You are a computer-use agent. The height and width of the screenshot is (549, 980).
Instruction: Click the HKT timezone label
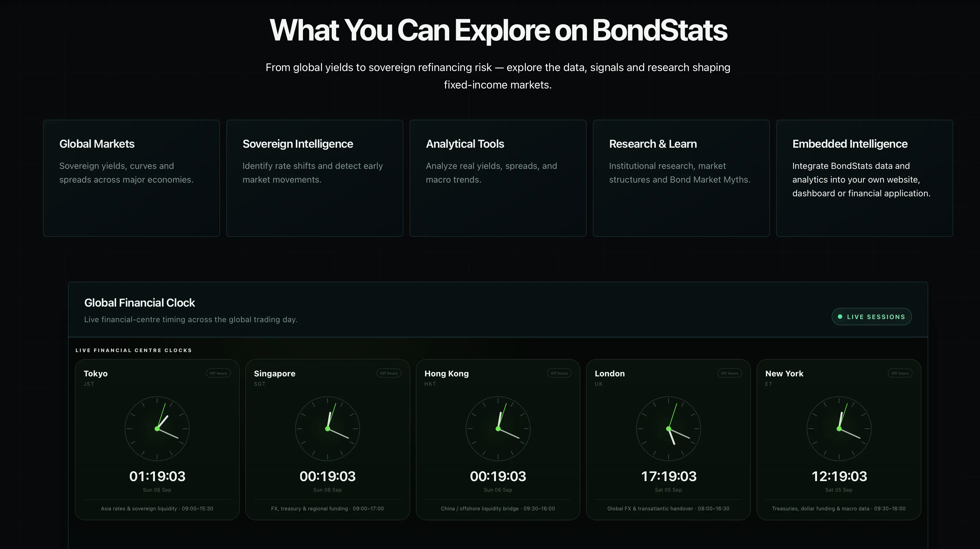(x=430, y=384)
